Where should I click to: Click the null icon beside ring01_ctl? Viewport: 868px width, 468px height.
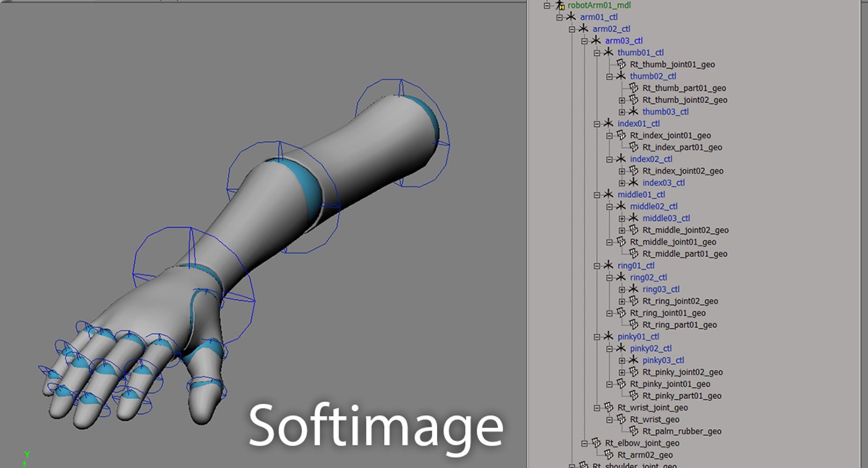(609, 265)
